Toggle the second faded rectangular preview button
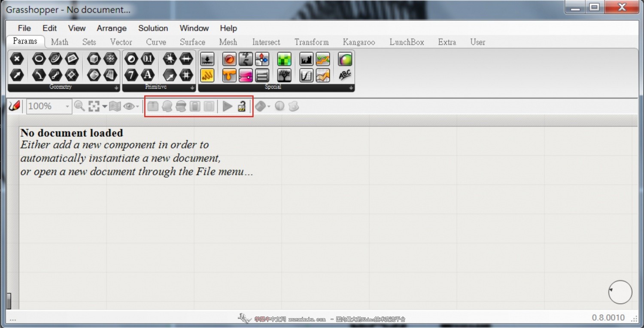Screen dimensions: 644x328 (x=209, y=106)
